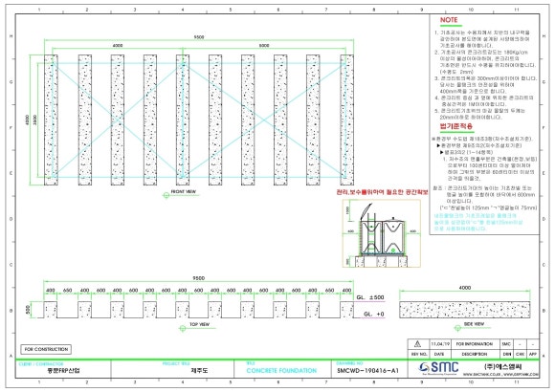Open the website URL under company name

tap(500, 374)
